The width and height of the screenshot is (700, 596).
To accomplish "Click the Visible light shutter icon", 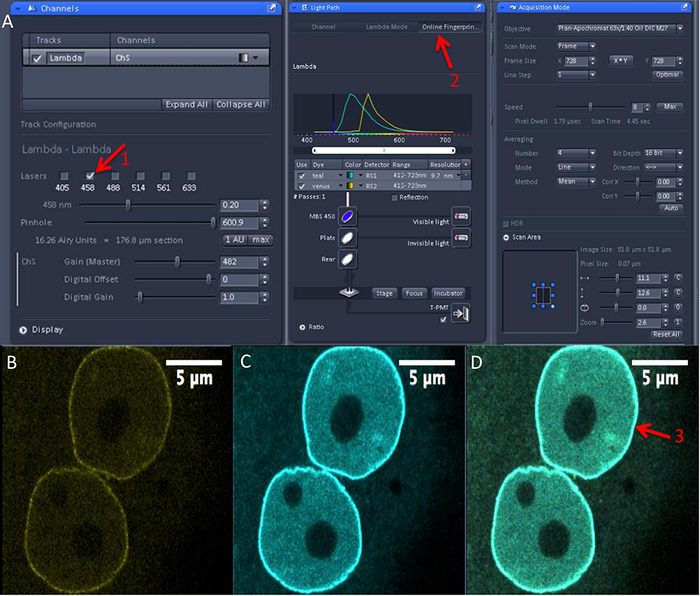I will pos(461,215).
